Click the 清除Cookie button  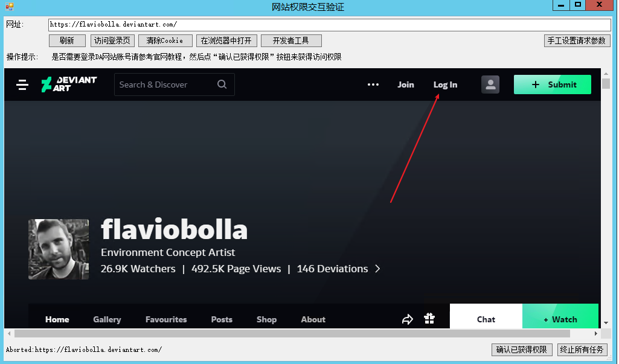165,40
